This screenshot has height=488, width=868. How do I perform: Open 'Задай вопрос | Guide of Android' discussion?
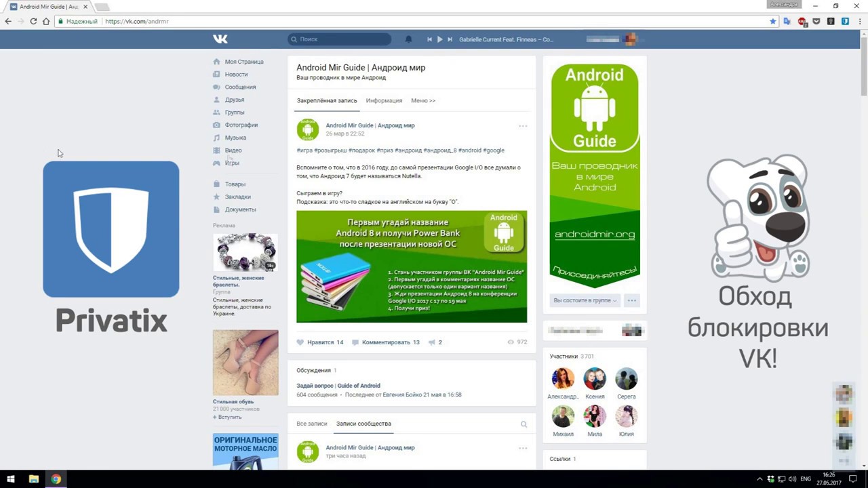tap(338, 386)
